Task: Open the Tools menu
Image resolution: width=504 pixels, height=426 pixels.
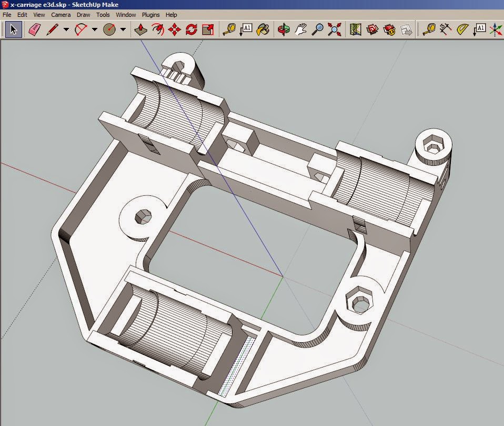Action: (x=103, y=15)
